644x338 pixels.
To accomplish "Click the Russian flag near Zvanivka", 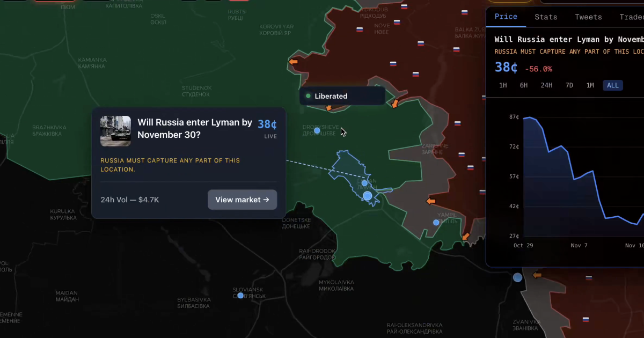I will tap(586, 320).
